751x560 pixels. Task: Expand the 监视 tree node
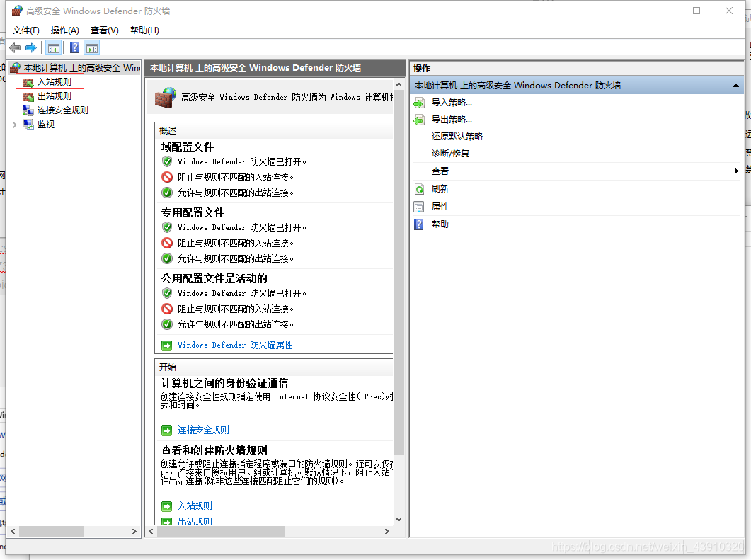pos(14,125)
